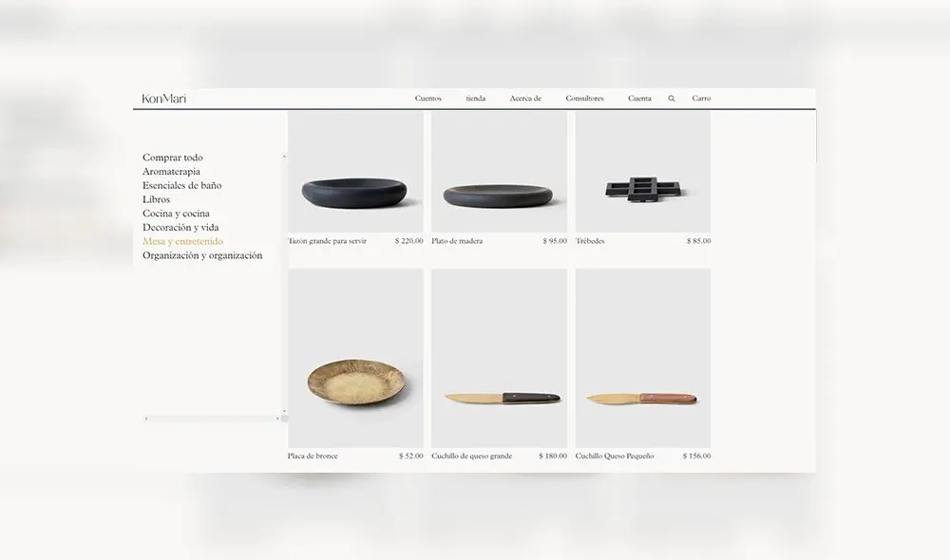
Task: Click sidebar scrollbar up arrow
Action: point(284,157)
